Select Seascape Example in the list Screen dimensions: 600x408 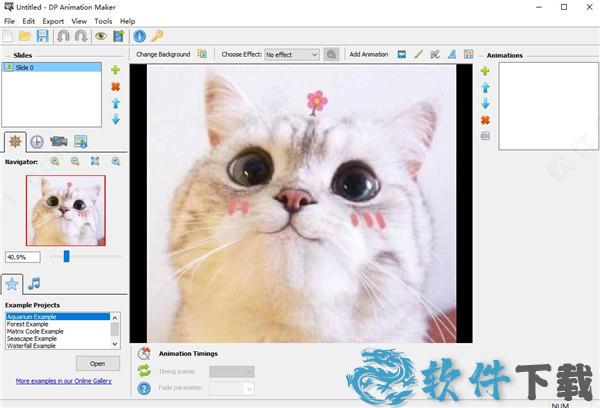(58, 338)
